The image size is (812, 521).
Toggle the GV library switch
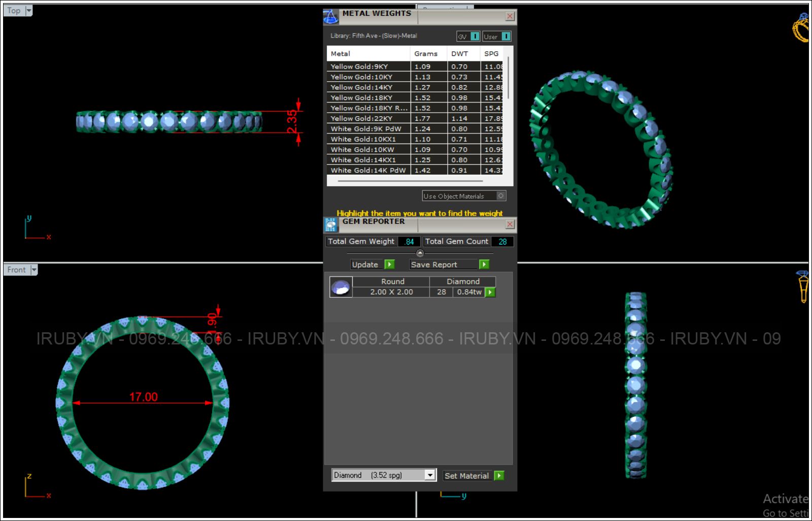[475, 37]
